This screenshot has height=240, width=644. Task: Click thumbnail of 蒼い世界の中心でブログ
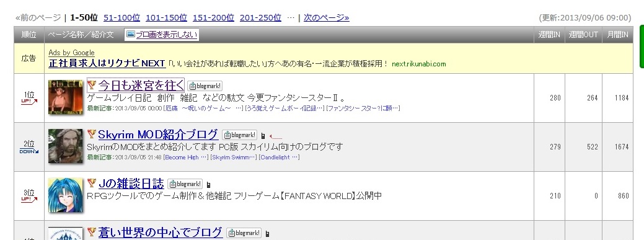66,233
